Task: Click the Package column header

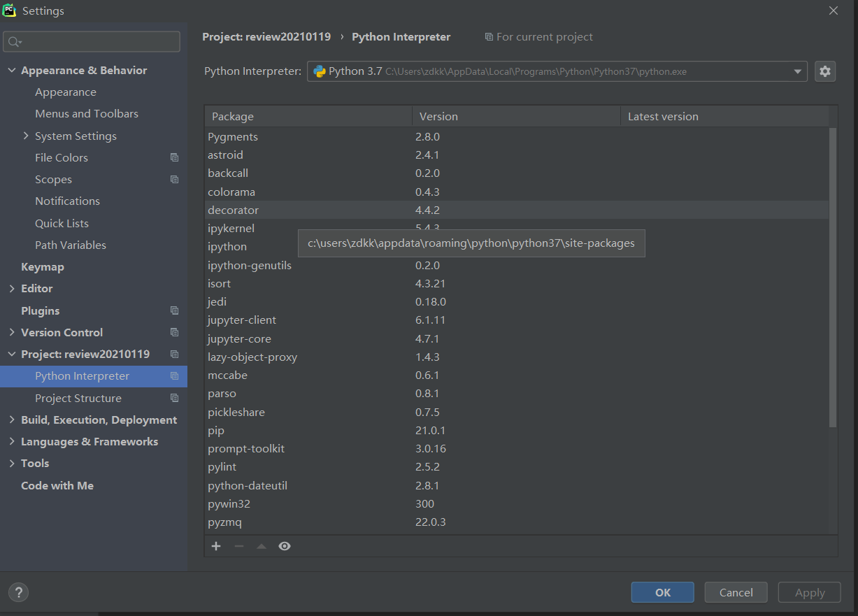Action: (x=308, y=117)
